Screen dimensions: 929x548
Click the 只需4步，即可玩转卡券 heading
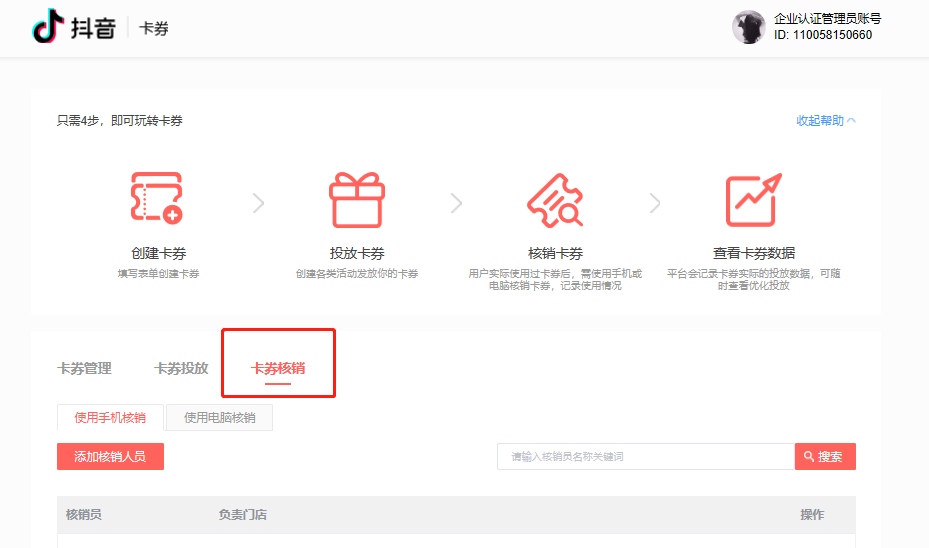(x=120, y=121)
